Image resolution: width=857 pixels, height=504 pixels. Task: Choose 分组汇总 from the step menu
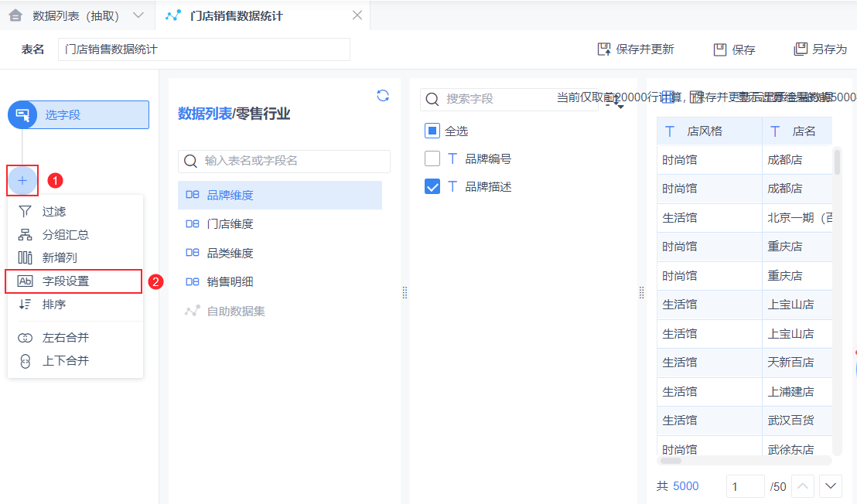point(75,235)
